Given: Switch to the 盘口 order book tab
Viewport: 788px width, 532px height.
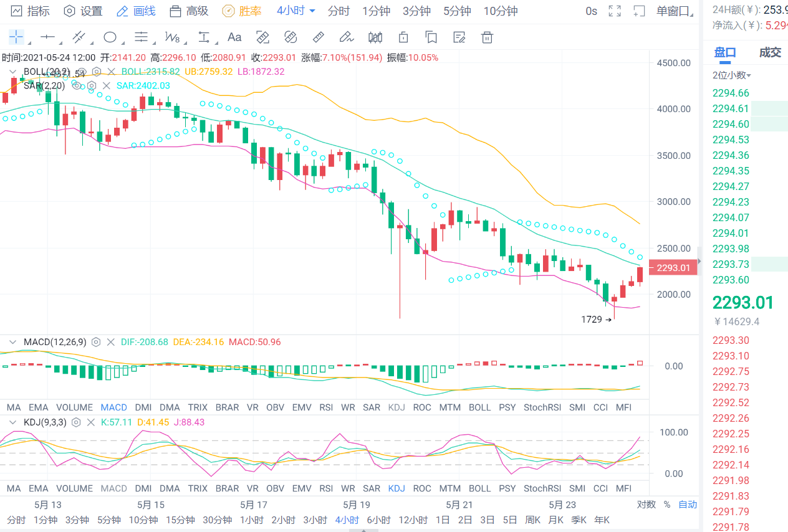Looking at the screenshot, I should point(725,52).
